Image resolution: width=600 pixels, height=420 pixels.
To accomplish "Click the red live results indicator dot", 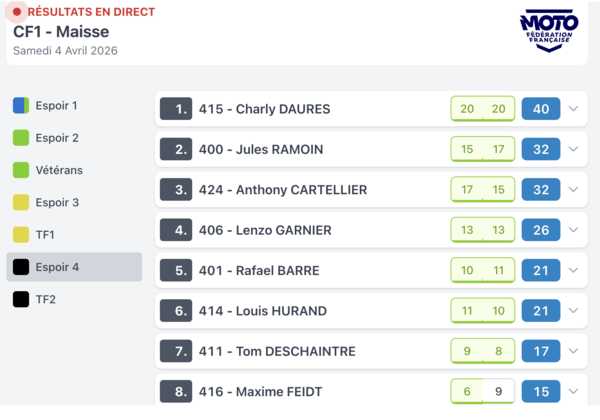I will pos(17,12).
